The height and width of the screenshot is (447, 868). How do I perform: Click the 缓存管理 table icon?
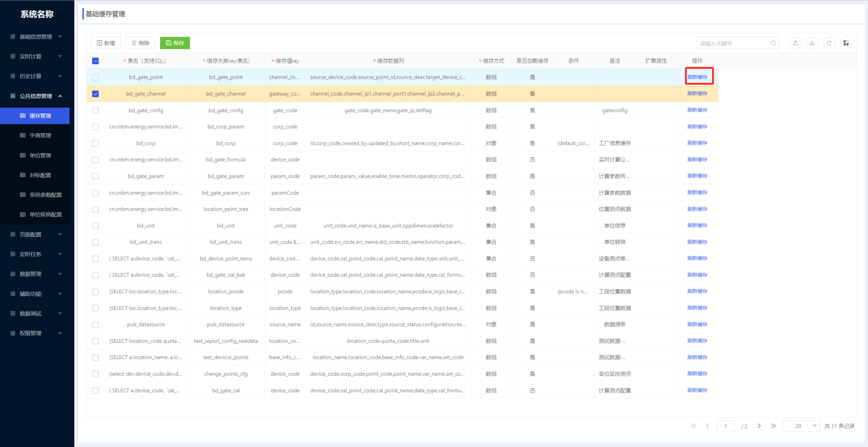(x=23, y=116)
